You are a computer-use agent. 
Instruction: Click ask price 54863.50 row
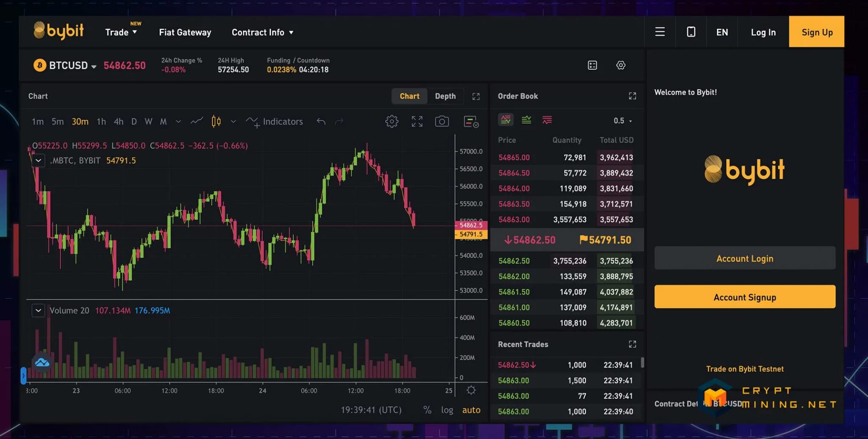[x=567, y=204]
